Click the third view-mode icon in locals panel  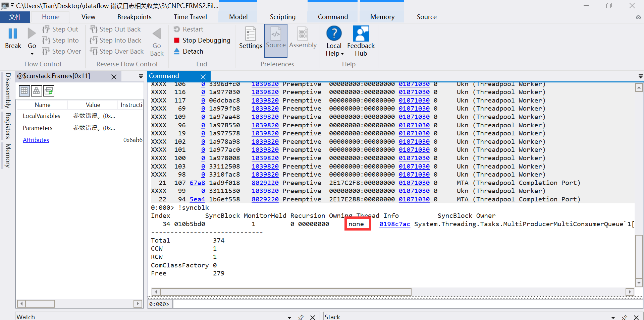point(49,91)
